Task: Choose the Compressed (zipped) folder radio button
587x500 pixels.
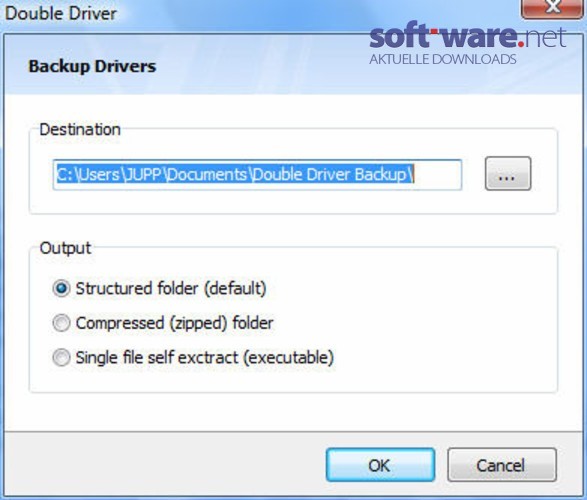Action: pos(61,323)
